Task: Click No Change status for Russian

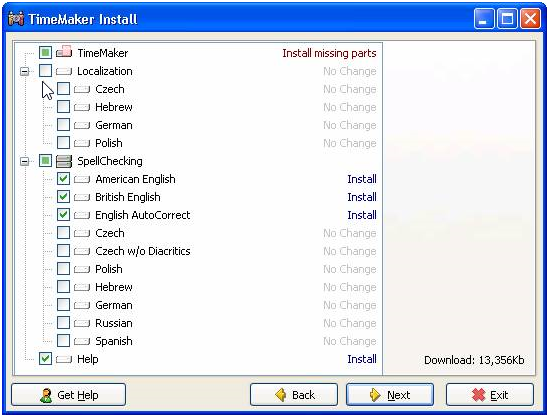Action: click(350, 323)
